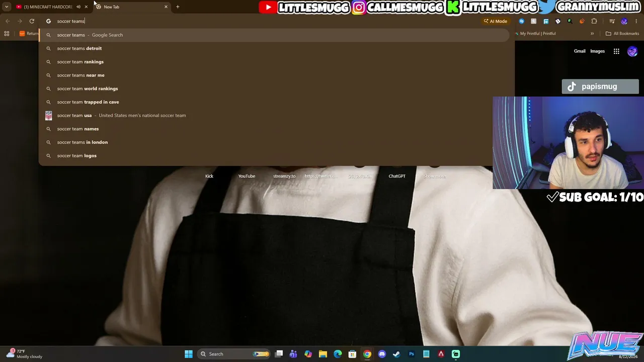Open the Google apps grid
Image resolution: width=644 pixels, height=362 pixels.
(616, 51)
